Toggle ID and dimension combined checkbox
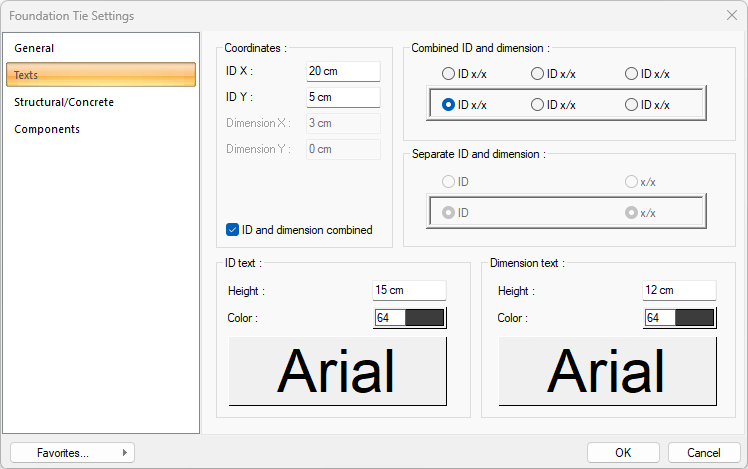This screenshot has height=469, width=748. pyautogui.click(x=233, y=230)
